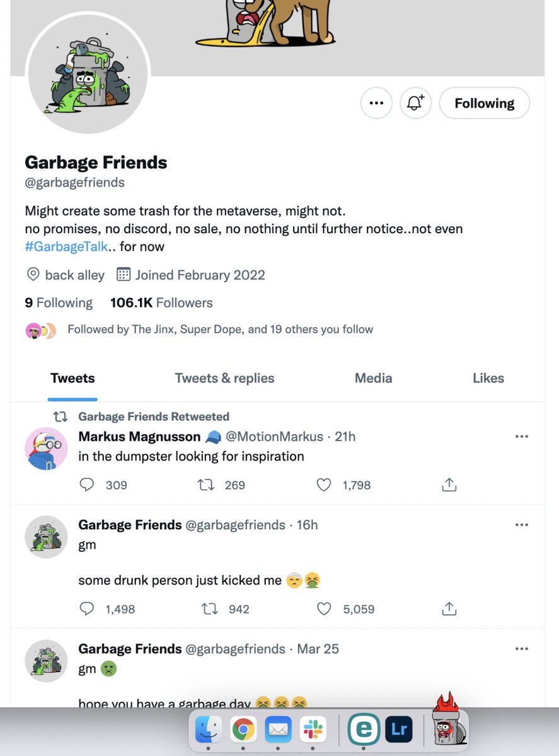Open more menu on Markus Magnusson tweet
Image resolution: width=559 pixels, height=756 pixels.
click(x=522, y=437)
